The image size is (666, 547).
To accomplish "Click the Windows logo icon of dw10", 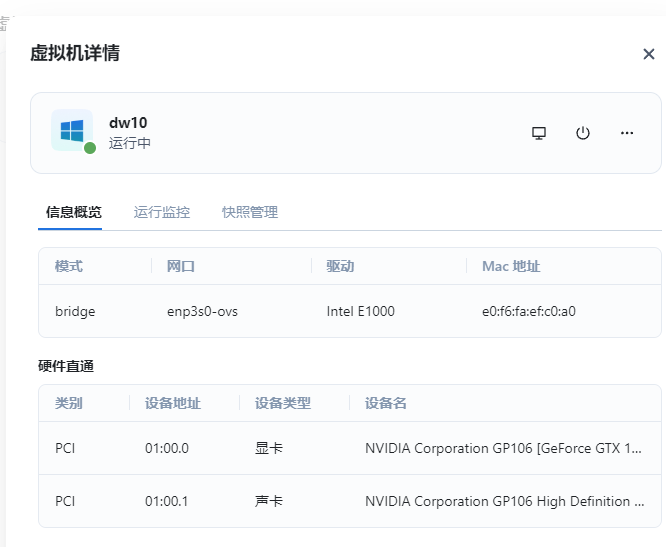I will pos(72,131).
